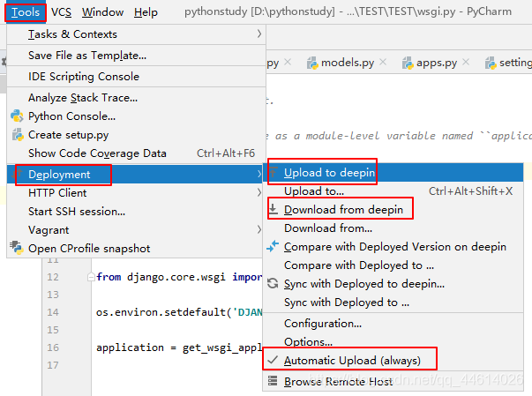Collapse the code fold marker at line 12
532x396 pixels.
pyautogui.click(x=91, y=277)
